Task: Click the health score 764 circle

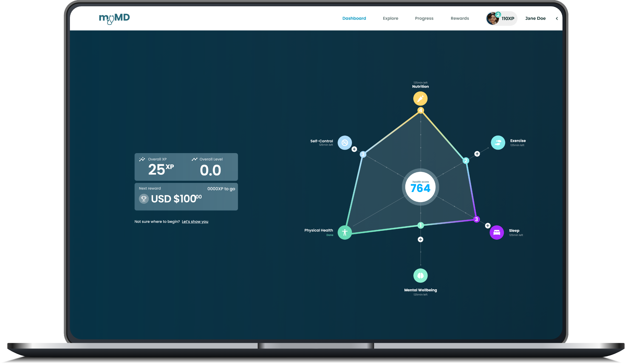Action: [420, 187]
